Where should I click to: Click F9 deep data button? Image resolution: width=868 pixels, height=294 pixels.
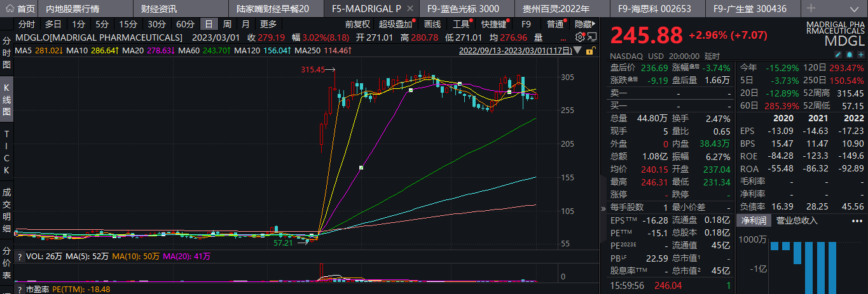click(526, 24)
